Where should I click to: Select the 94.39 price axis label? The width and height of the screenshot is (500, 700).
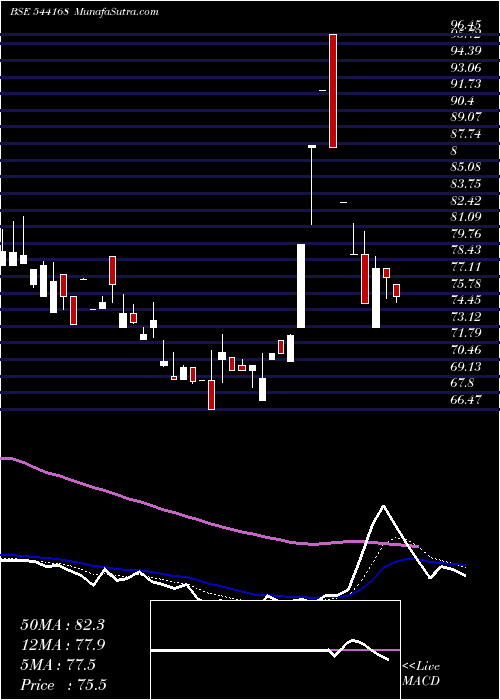[465, 51]
